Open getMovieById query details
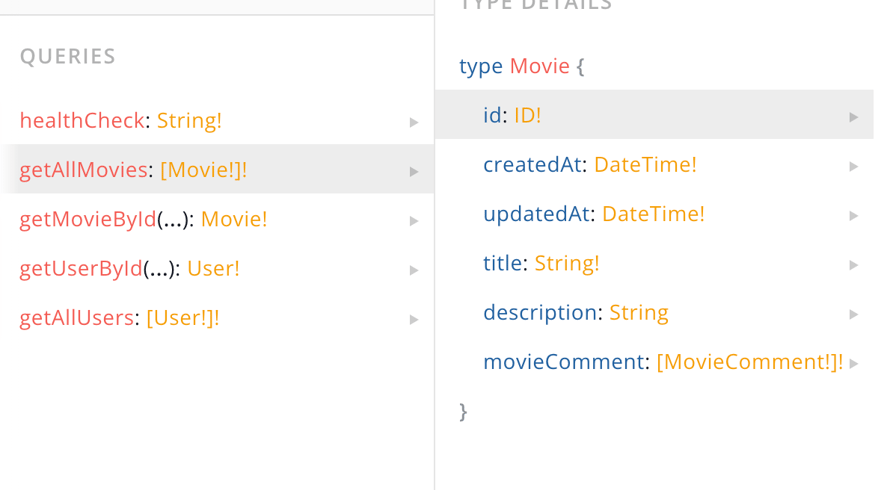The height and width of the screenshot is (490, 884). 88,219
